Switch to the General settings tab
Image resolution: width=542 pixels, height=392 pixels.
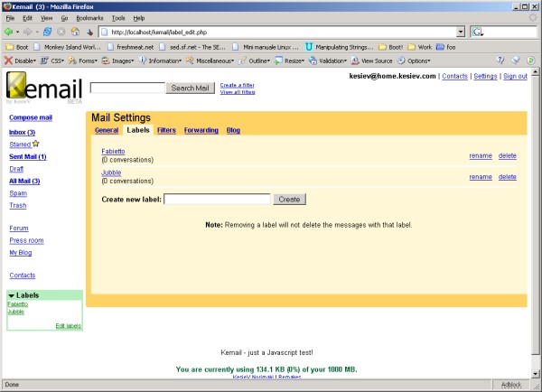point(107,130)
